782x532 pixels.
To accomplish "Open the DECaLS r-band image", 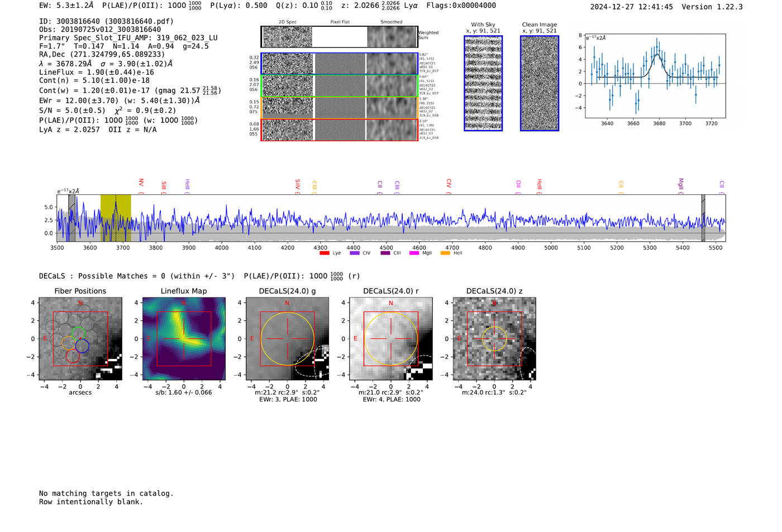I will (391, 339).
